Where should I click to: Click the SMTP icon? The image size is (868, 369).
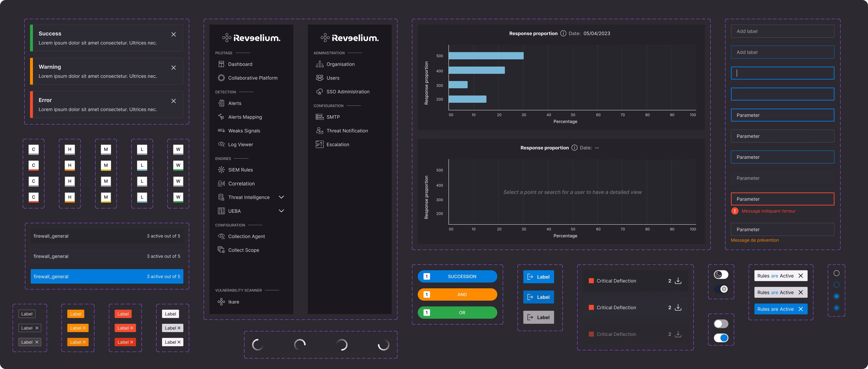[319, 117]
